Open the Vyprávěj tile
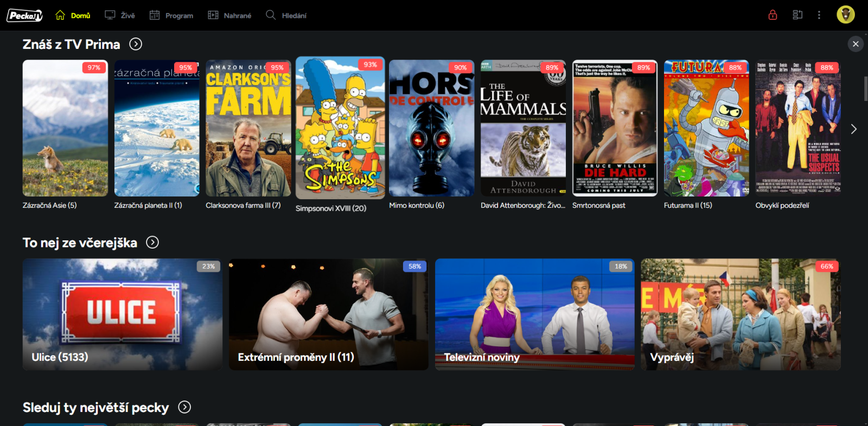Viewport: 868px width, 426px height. tap(741, 314)
